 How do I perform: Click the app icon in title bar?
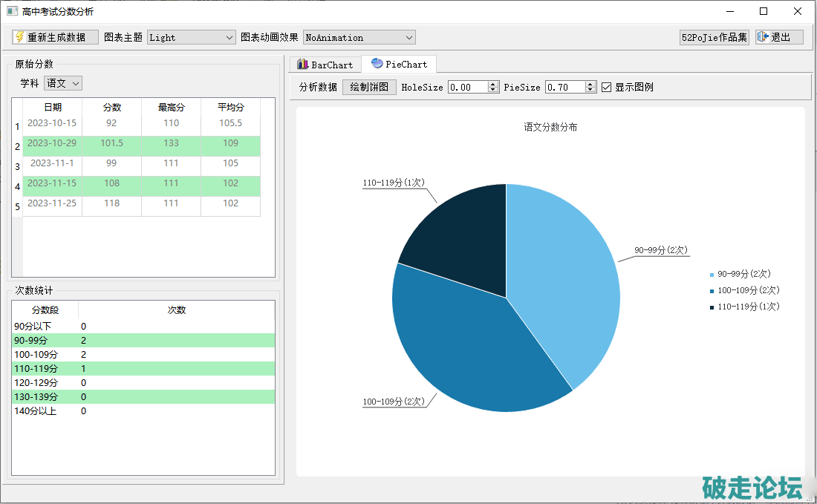[x=12, y=11]
